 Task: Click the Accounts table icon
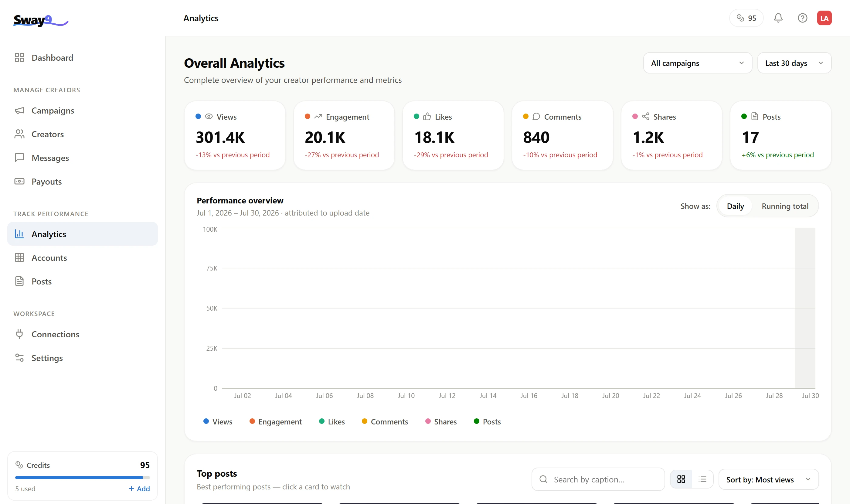click(19, 257)
